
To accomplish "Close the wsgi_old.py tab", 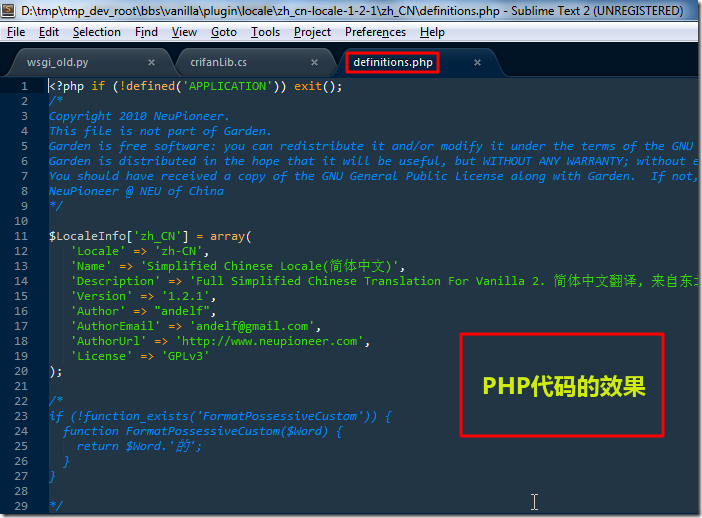I will click(151, 63).
